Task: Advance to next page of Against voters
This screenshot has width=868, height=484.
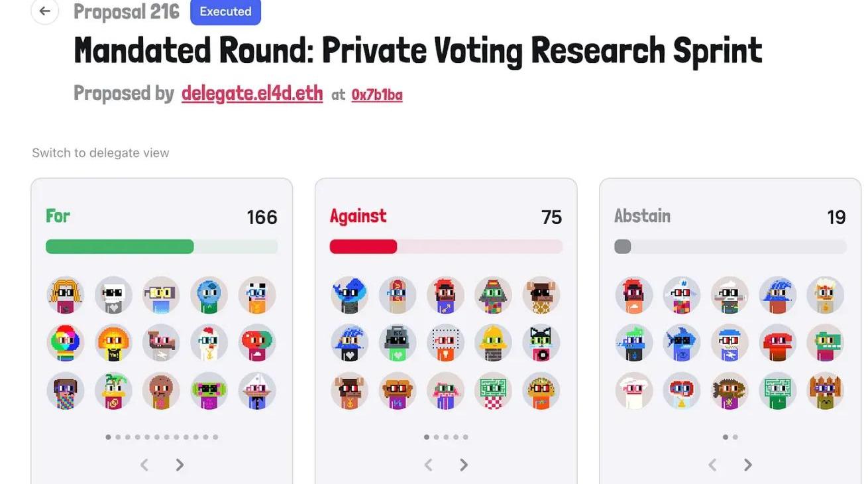Action: tap(464, 465)
